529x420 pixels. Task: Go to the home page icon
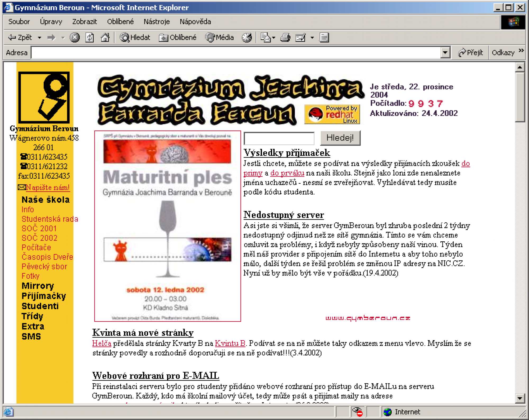(x=105, y=37)
